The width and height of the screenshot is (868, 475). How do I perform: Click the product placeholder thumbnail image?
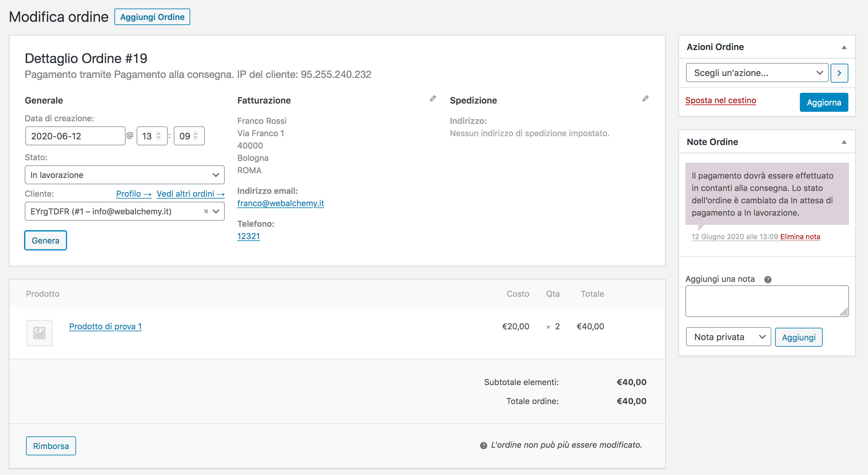click(x=39, y=333)
